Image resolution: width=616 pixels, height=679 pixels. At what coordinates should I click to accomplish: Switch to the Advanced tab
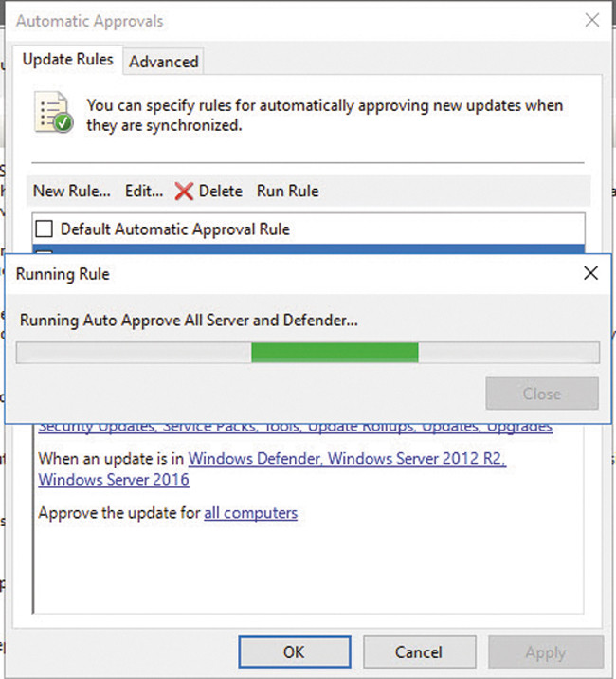pyautogui.click(x=163, y=62)
